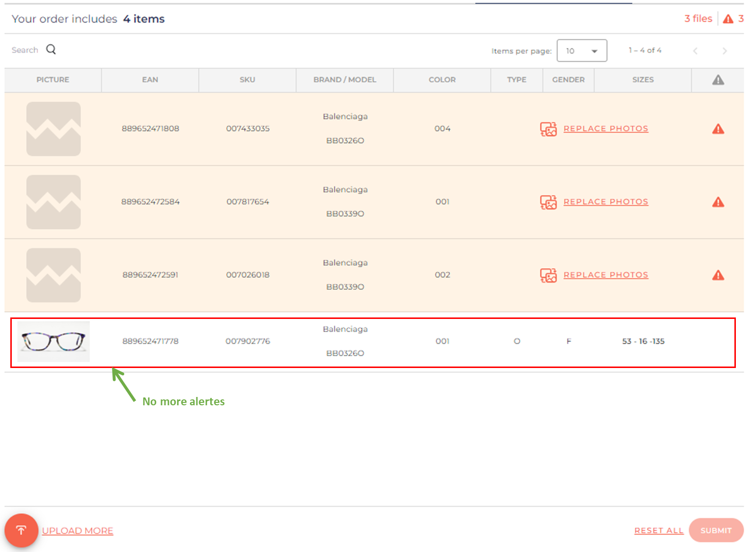Click the top-right alerts count warning icon

pyautogui.click(x=728, y=19)
